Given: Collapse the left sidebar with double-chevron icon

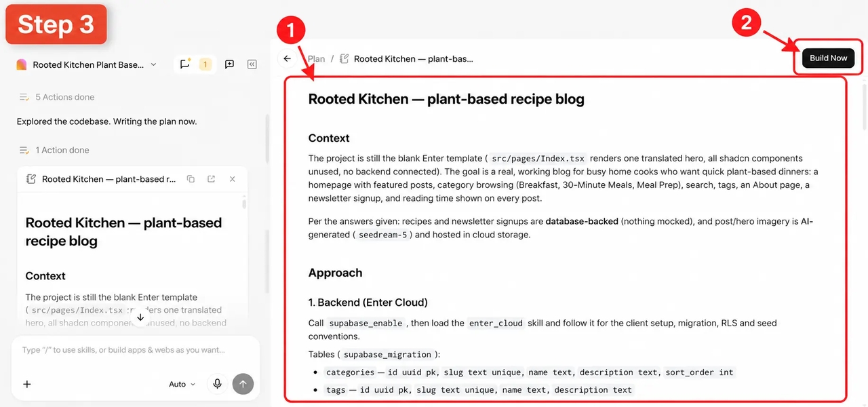Looking at the screenshot, I should click(x=252, y=64).
